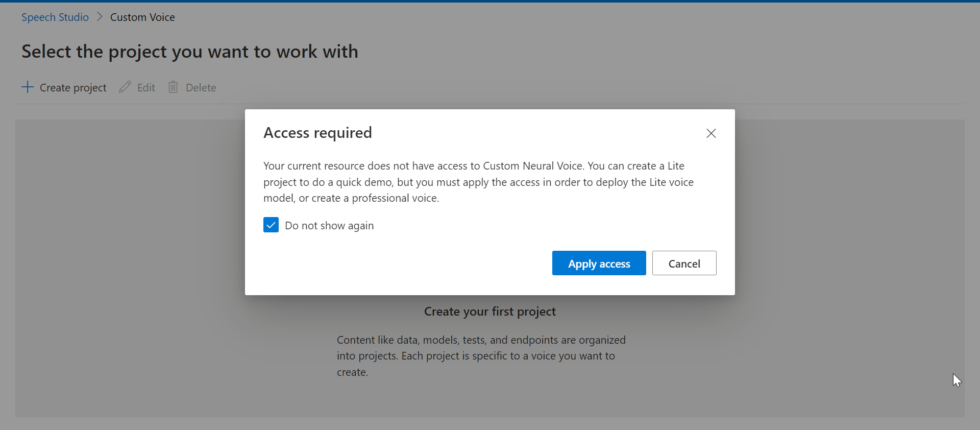Click the 'Access required' dialog title

pyautogui.click(x=317, y=133)
